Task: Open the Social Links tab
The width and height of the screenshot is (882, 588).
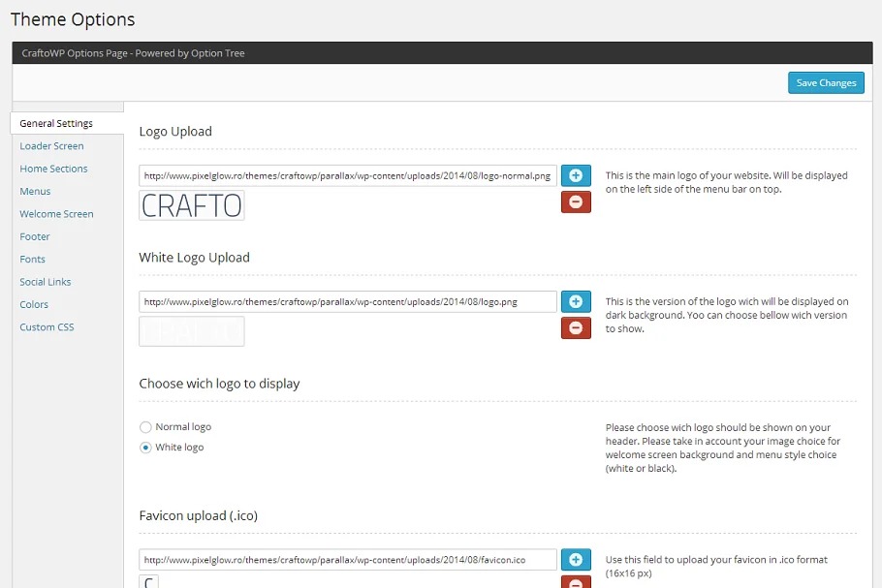Action: click(x=45, y=282)
